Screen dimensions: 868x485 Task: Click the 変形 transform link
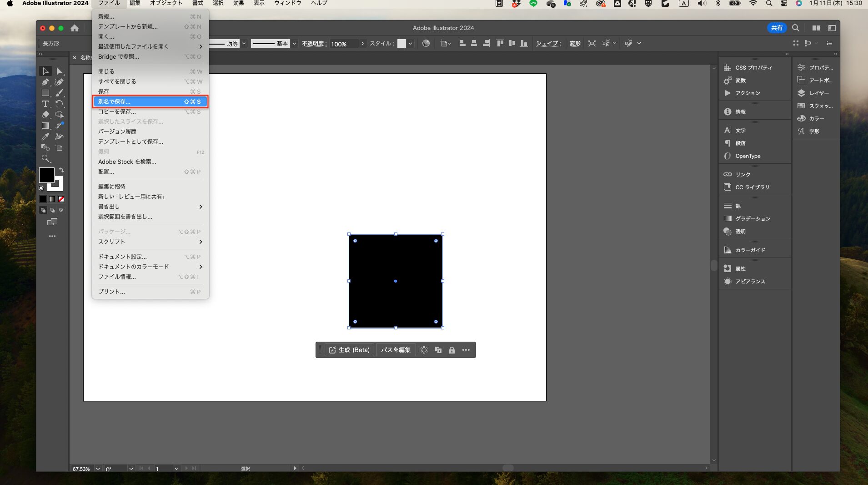pos(575,44)
